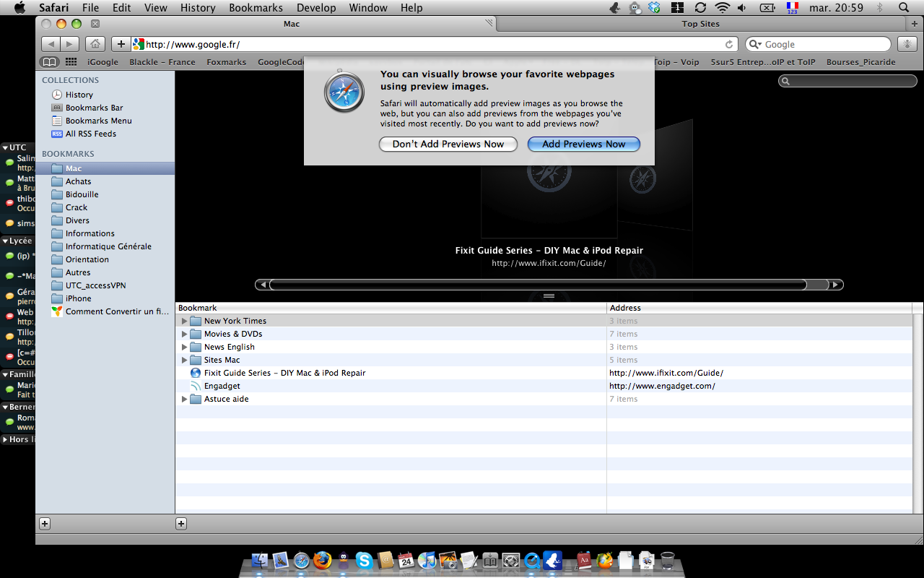Open the bug report button beside Google search
The image size is (924, 578).
click(907, 44)
